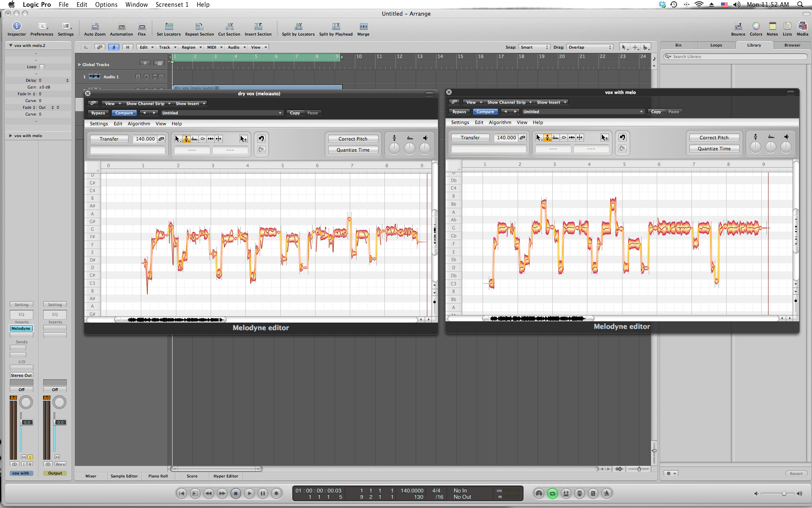The height and width of the screenshot is (508, 812).
Task: Switch to the Piano Roll tab
Action: coord(158,476)
